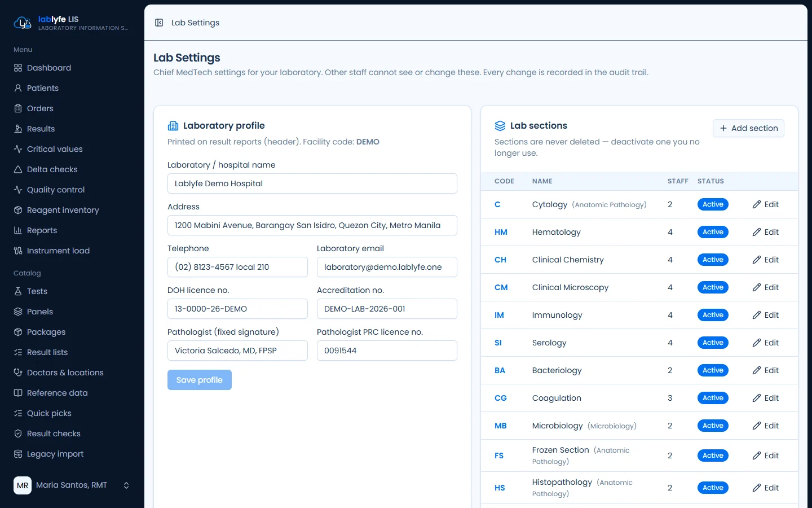This screenshot has width=812, height=508.
Task: Click the Tests flask icon
Action: tap(18, 291)
